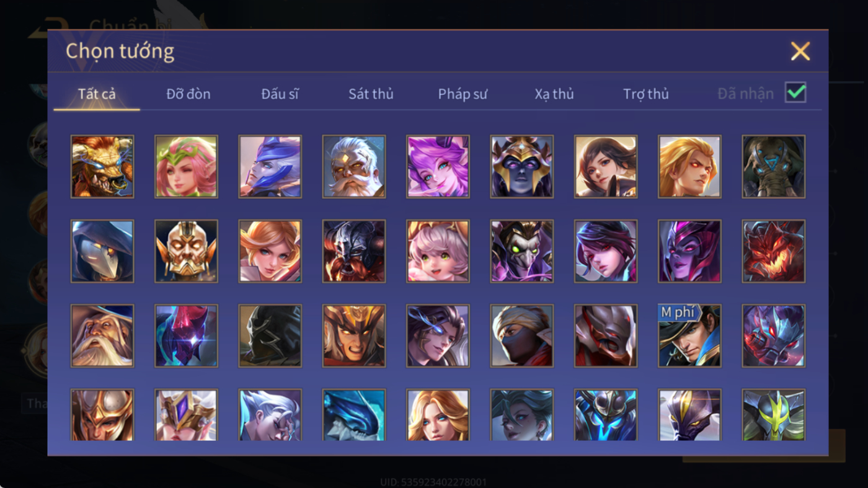Select the purple-haired bunny girl hero
868x488 pixels.
(438, 167)
